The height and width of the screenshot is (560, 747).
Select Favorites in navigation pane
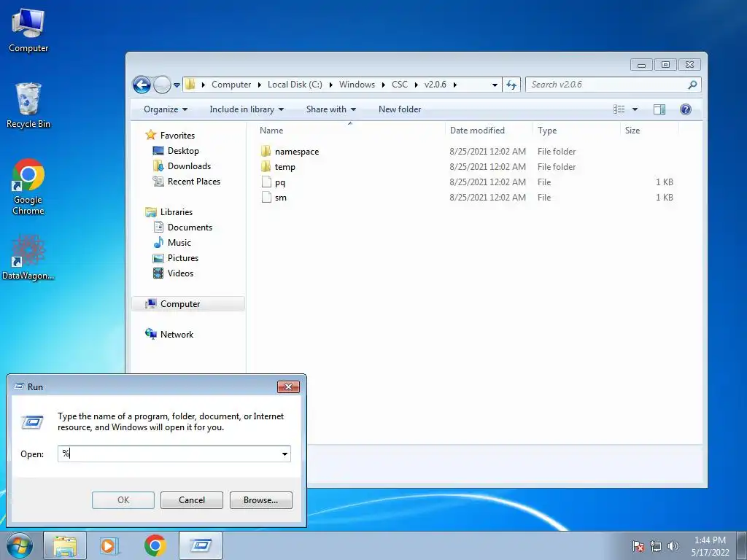click(x=170, y=135)
